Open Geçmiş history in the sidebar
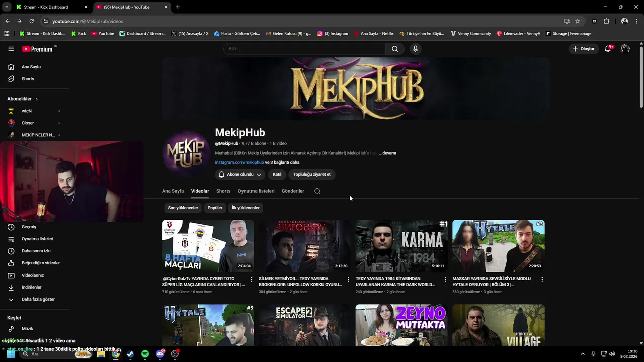Image resolution: width=644 pixels, height=362 pixels. [x=29, y=227]
